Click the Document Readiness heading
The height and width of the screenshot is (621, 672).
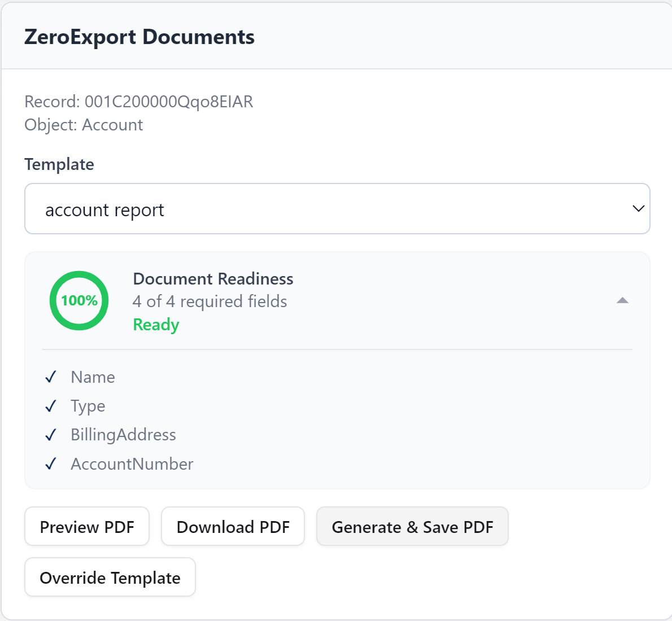[213, 278]
